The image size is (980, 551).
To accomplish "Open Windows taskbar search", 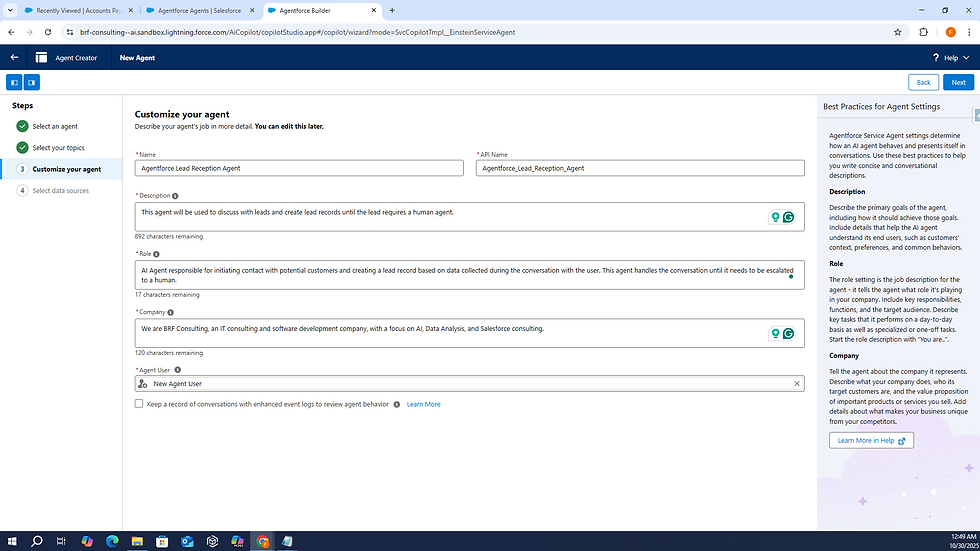I will point(37,541).
